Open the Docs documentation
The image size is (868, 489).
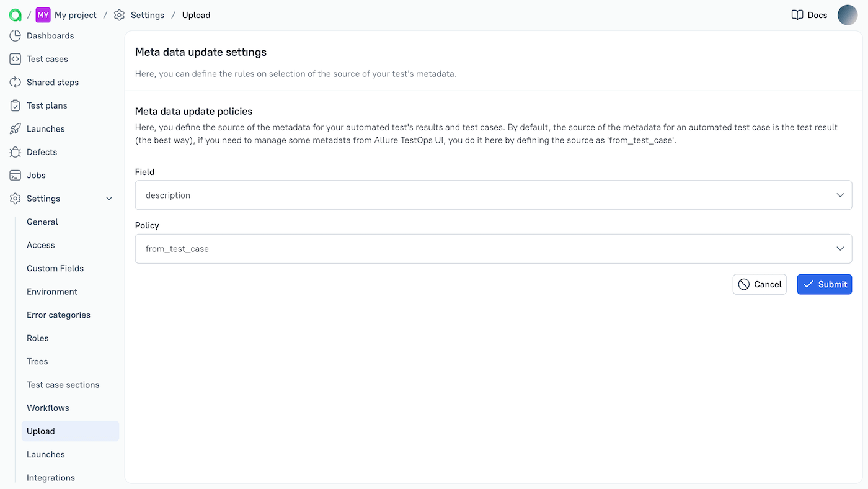[808, 14]
